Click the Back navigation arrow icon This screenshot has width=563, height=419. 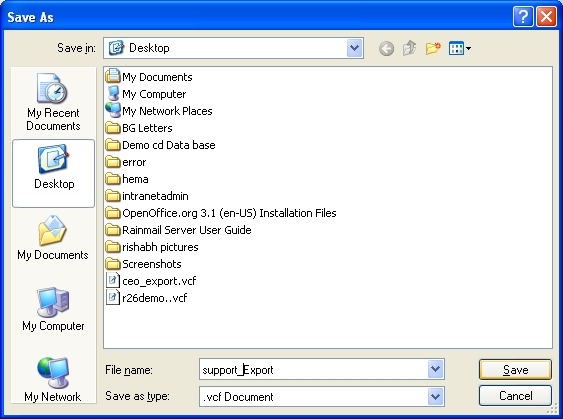[x=386, y=48]
